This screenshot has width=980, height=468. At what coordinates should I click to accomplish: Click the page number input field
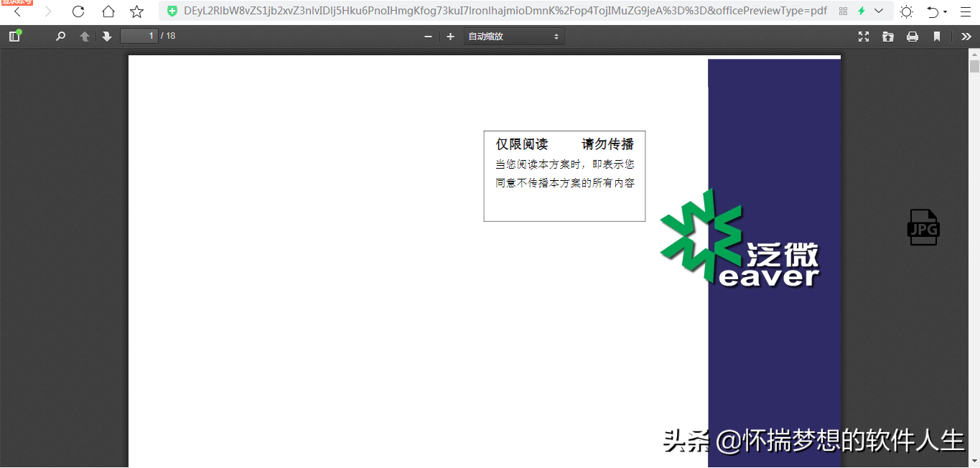click(x=139, y=36)
